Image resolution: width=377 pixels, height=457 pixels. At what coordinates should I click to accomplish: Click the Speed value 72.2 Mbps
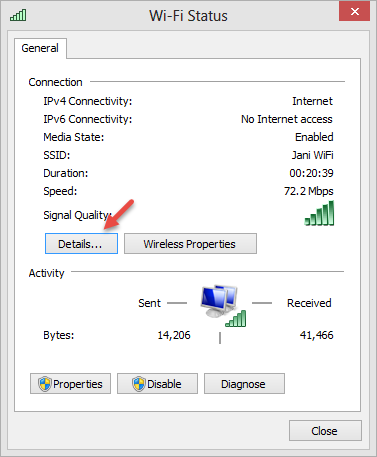[309, 191]
